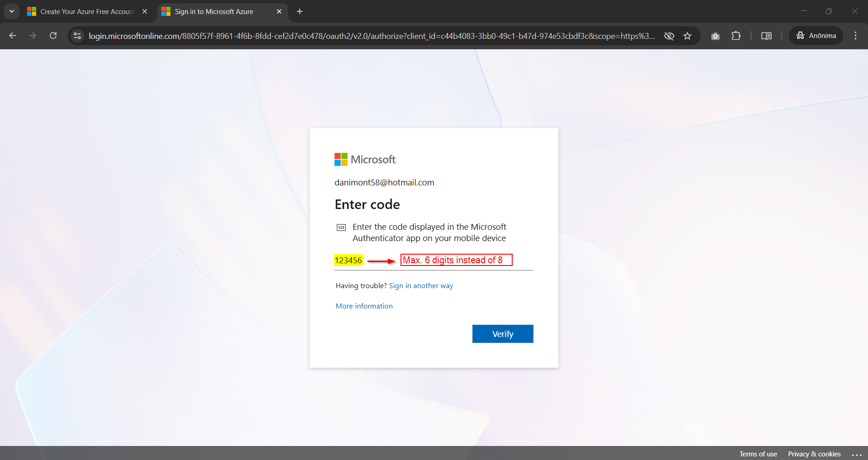Bookmark this page with the star icon
This screenshot has height=460, width=868.
tap(688, 36)
